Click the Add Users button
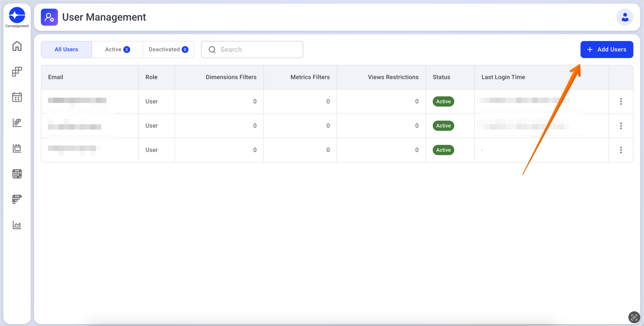 (607, 49)
